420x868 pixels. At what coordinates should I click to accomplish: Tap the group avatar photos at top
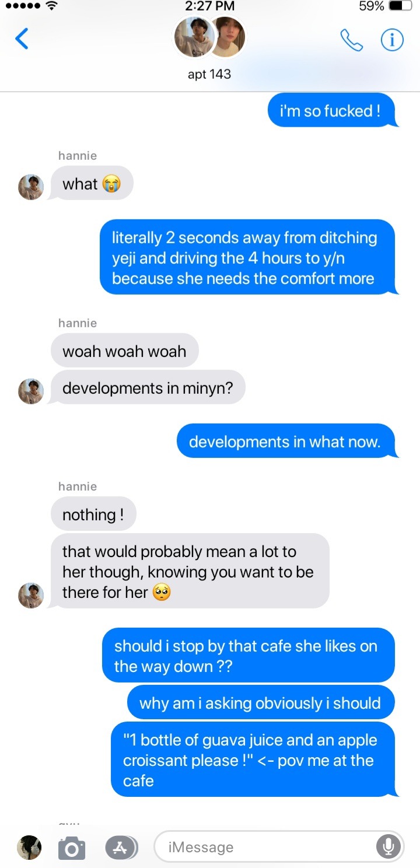point(210,37)
